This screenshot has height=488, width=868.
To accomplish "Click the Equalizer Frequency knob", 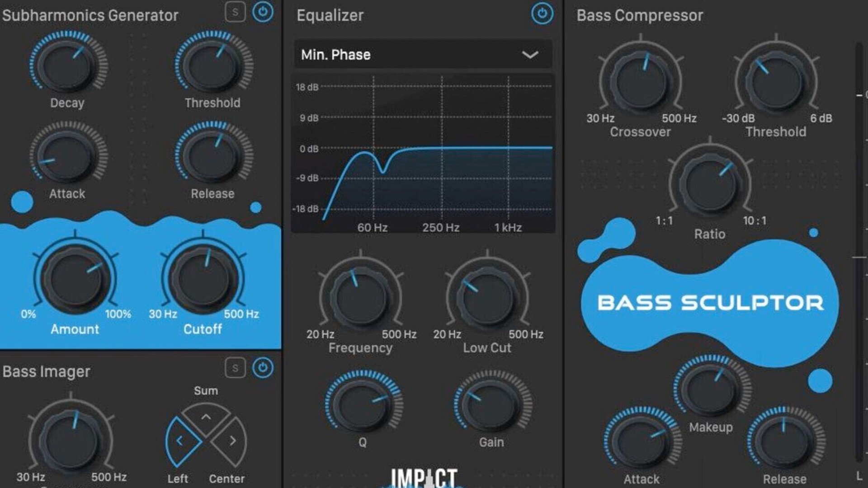I will coord(360,298).
